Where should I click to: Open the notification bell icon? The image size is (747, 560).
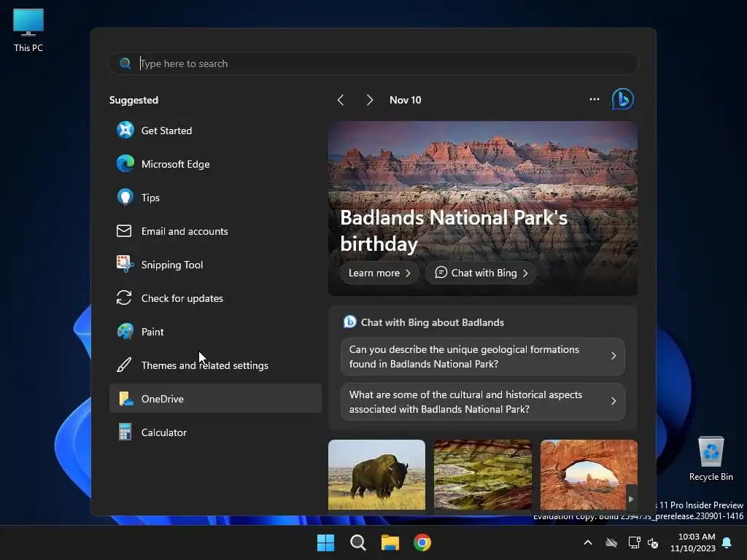tap(727, 542)
